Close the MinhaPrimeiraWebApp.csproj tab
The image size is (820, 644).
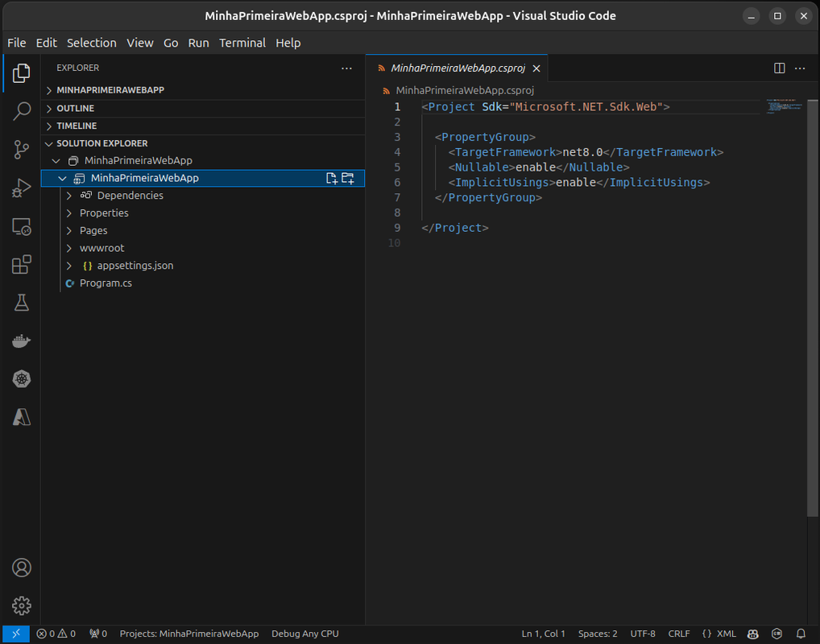tap(536, 68)
